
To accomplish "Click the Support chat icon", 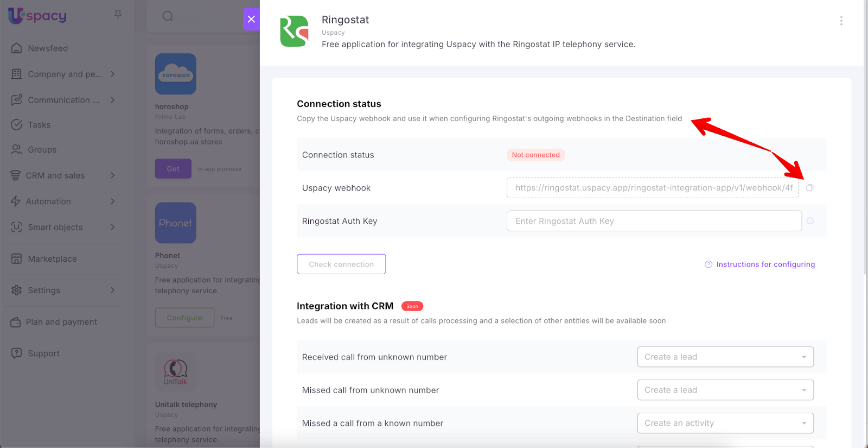I will click(17, 354).
